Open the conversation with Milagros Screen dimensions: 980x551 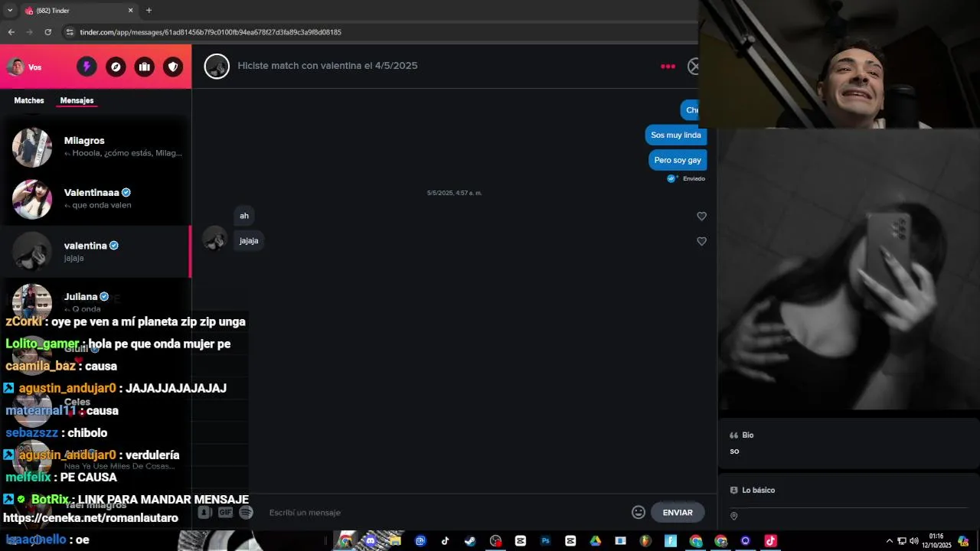tap(96, 147)
